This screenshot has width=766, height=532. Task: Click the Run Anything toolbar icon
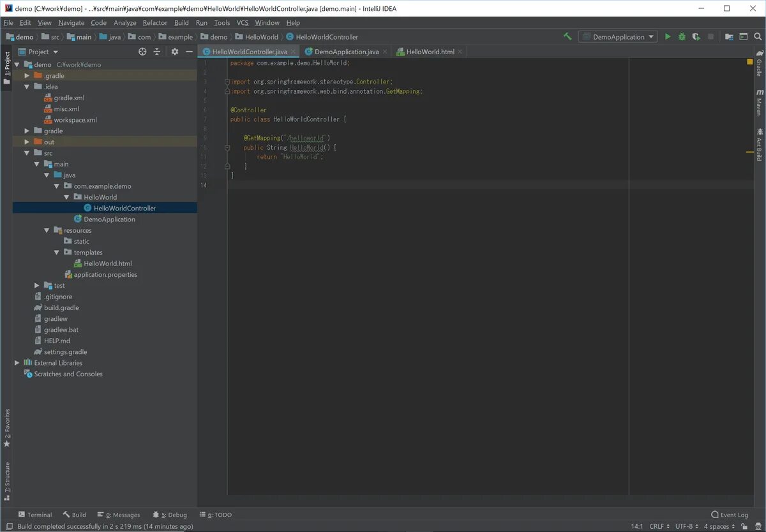click(743, 37)
